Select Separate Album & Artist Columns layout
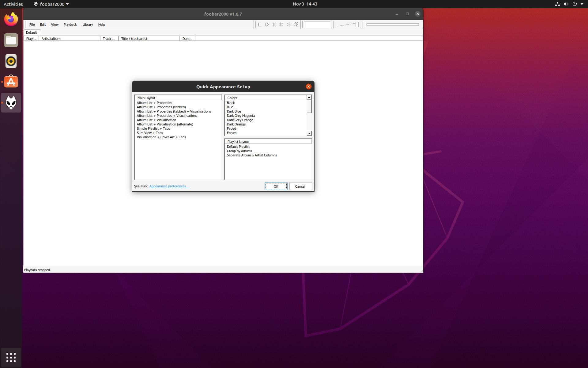The height and width of the screenshot is (368, 588). [252, 155]
